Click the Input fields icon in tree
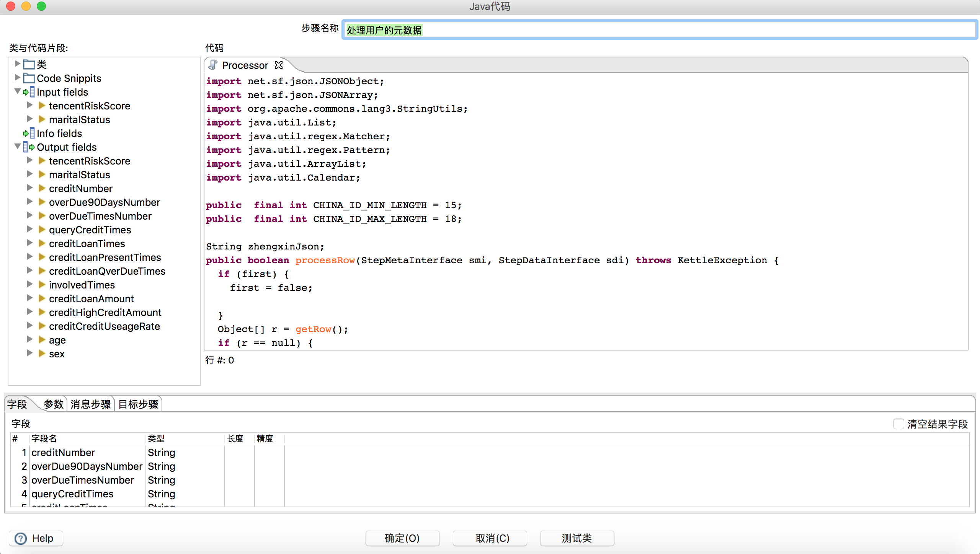 29,92
